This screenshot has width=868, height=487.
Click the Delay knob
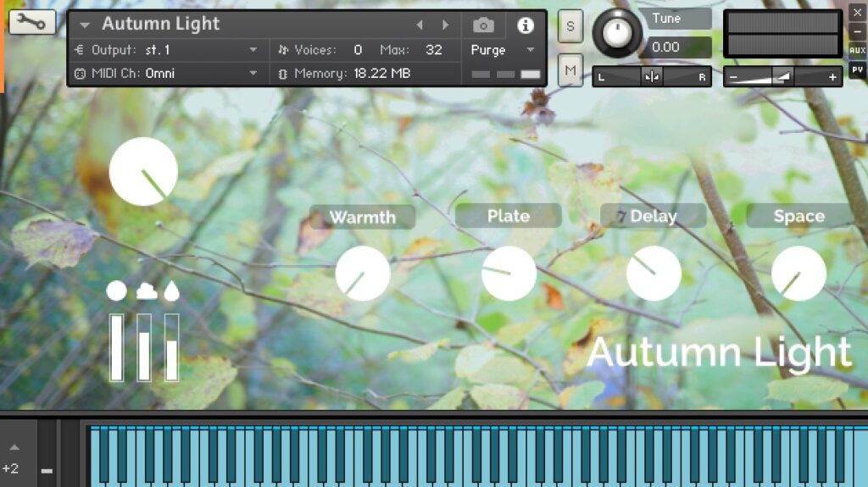654,274
